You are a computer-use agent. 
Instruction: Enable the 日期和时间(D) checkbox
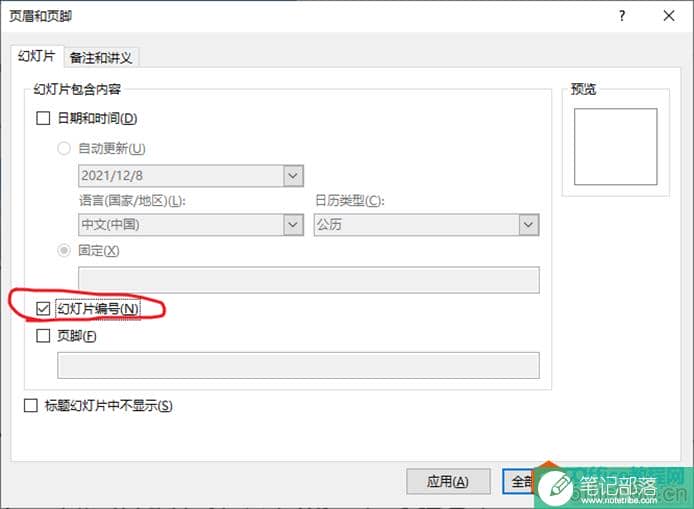pos(43,118)
